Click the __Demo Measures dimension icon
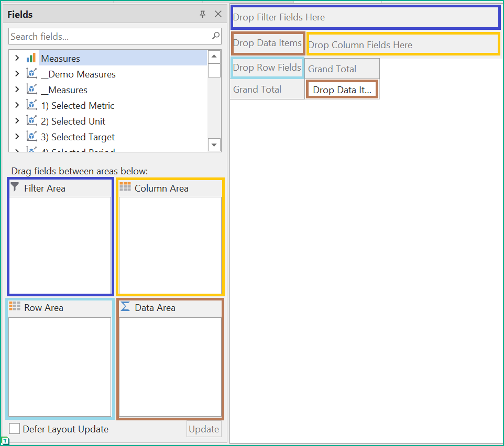Screen dimensions: 504x446 [x=31, y=74]
